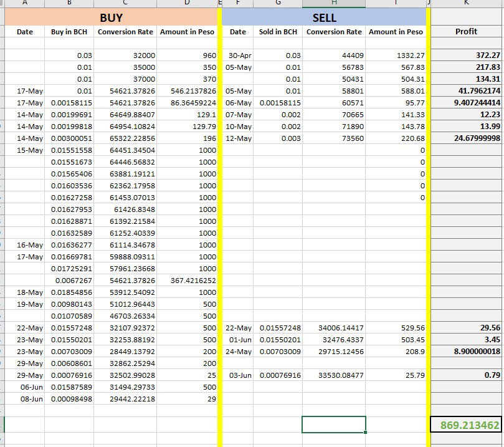Select profit cell 217.83

point(466,67)
